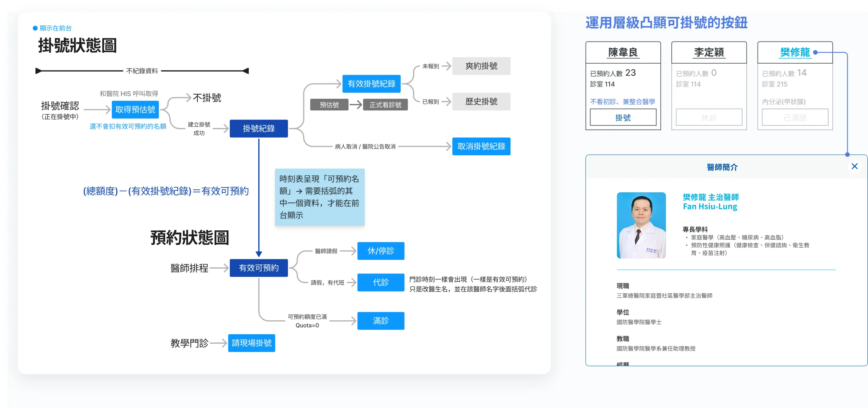Select the 李定穎 doctor card header
The height and width of the screenshot is (408, 868).
[x=709, y=52]
